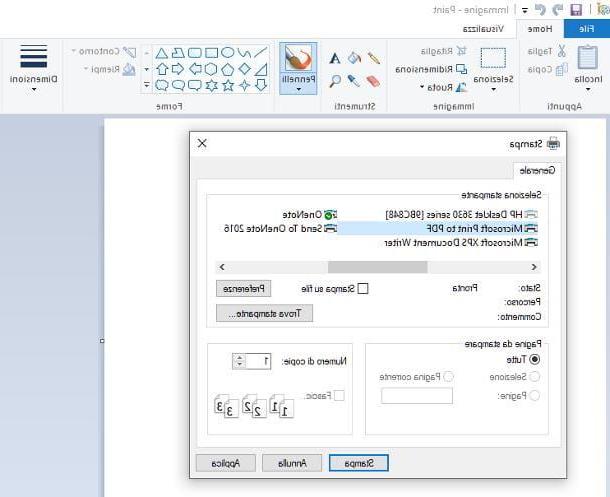Choose the oval shape in Forme
This screenshot has height=497, width=610.
click(x=228, y=52)
